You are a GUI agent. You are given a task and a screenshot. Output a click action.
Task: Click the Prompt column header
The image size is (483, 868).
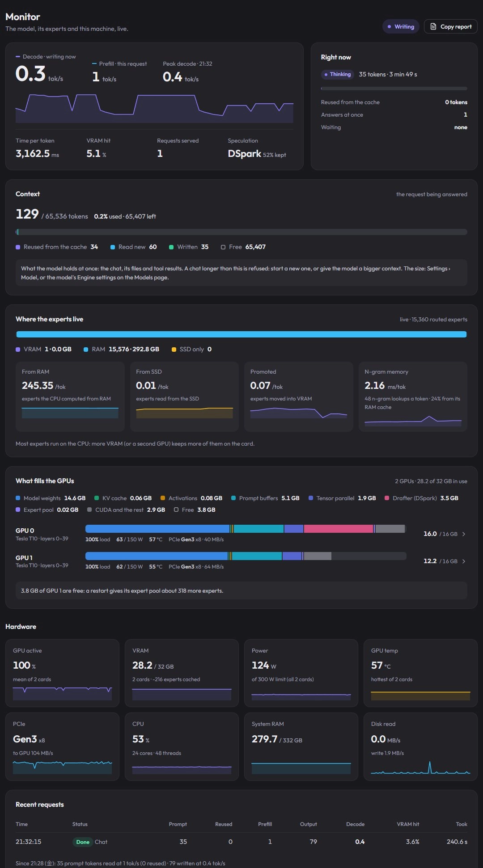(178, 824)
